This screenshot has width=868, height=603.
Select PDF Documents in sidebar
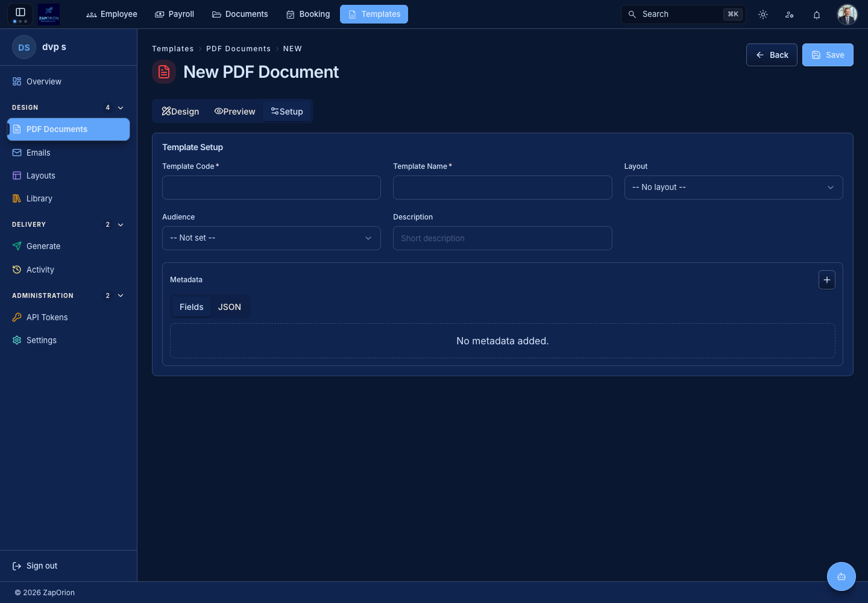click(x=68, y=129)
